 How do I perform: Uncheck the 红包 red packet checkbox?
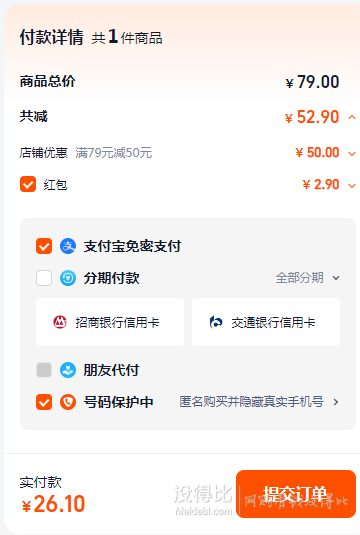pos(28,184)
